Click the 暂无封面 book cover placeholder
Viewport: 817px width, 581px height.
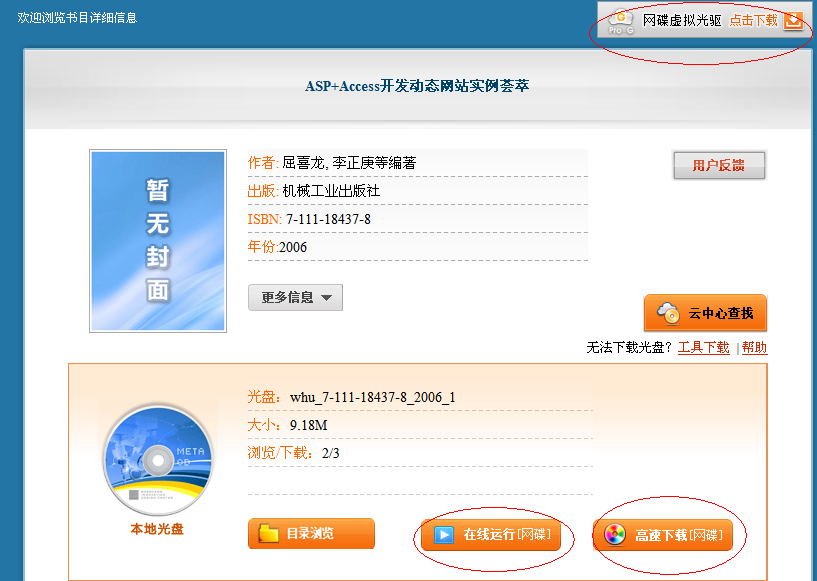(x=158, y=241)
